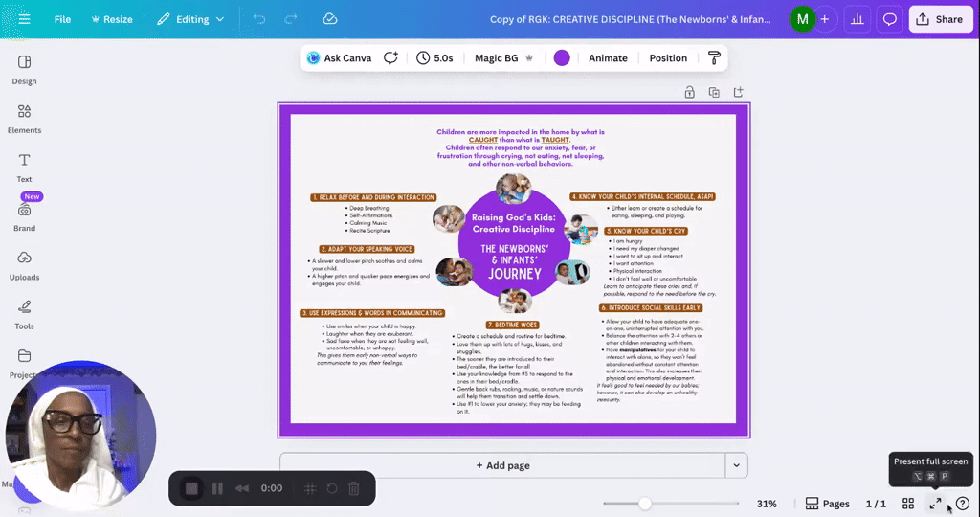Click the webcam bubble of presenter

(x=80, y=436)
